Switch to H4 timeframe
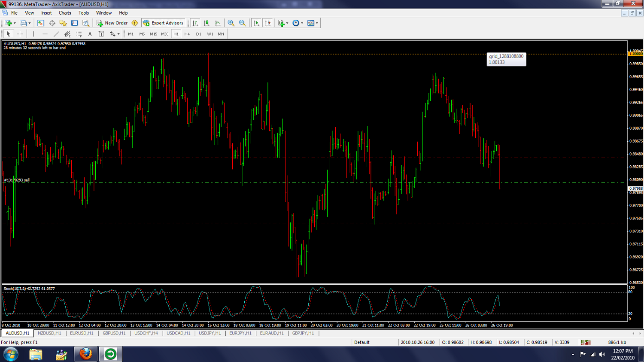 (x=187, y=34)
